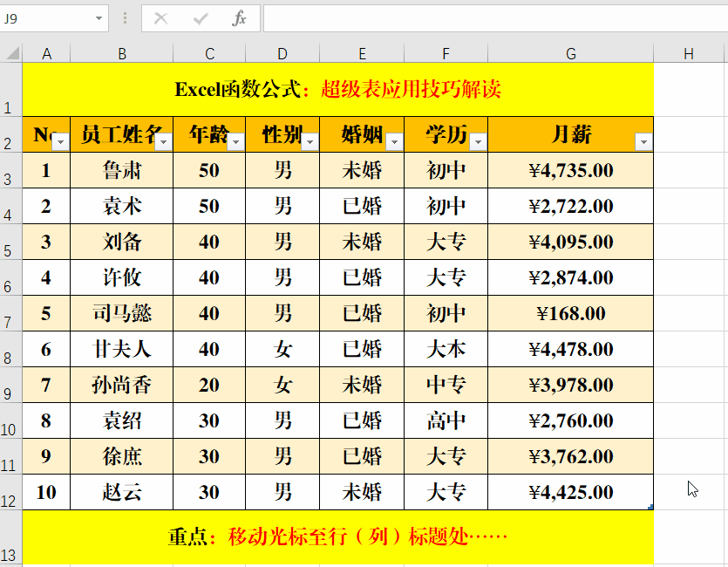
Task: Click the formula bar options dots handle
Action: click(125, 18)
